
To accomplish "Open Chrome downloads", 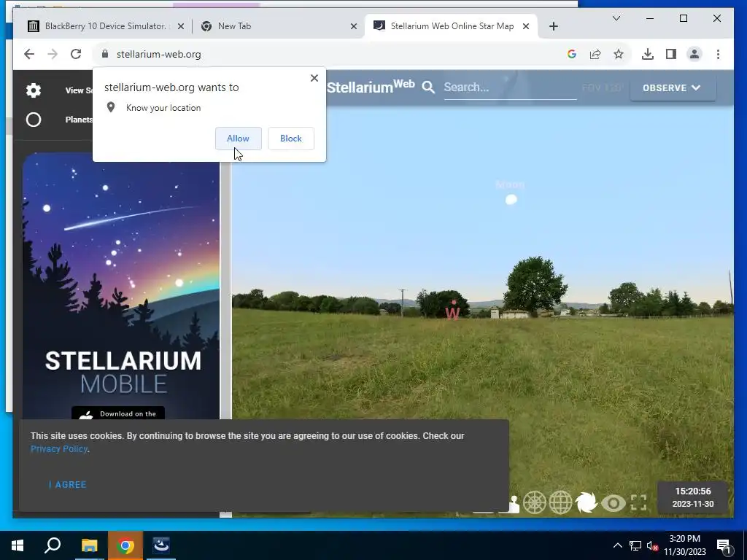I will tap(648, 54).
